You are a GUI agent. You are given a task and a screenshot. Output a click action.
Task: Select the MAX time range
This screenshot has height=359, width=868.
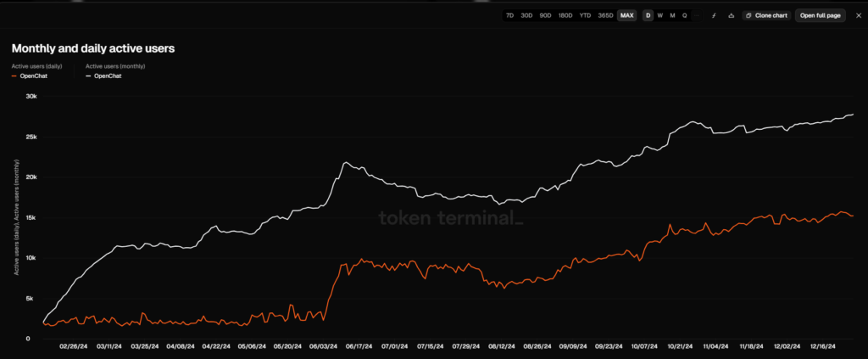(x=626, y=15)
